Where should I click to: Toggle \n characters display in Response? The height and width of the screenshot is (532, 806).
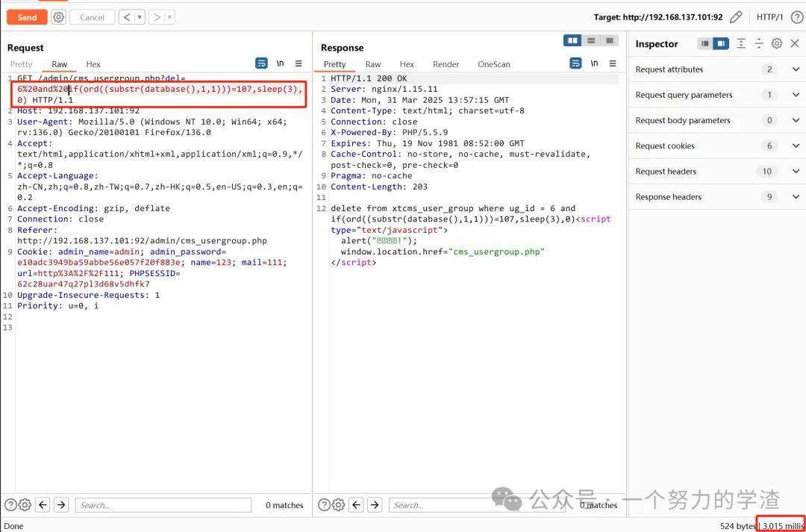pyautogui.click(x=594, y=63)
